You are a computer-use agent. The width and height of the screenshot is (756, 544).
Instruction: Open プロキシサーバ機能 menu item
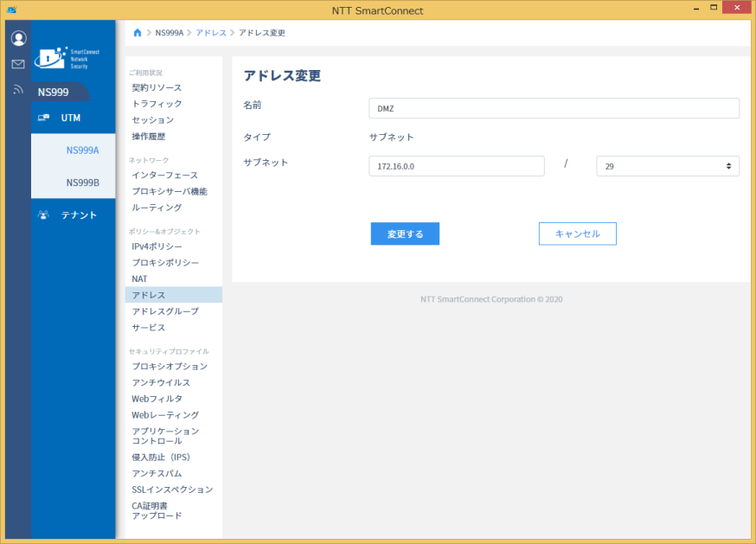pyautogui.click(x=170, y=191)
